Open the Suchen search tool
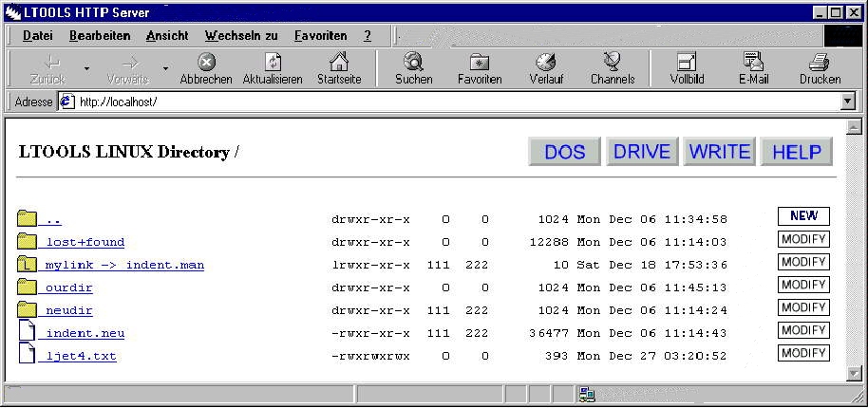This screenshot has height=408, width=868. point(413,63)
